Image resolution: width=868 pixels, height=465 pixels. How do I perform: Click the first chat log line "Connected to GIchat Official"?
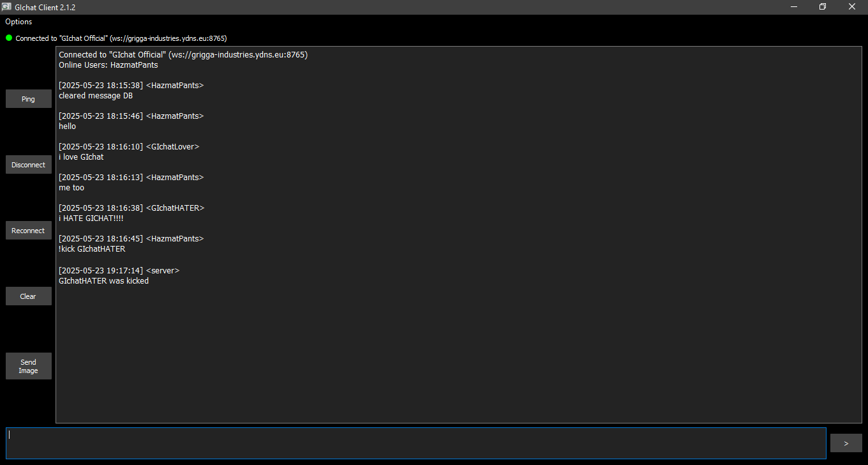coord(183,55)
